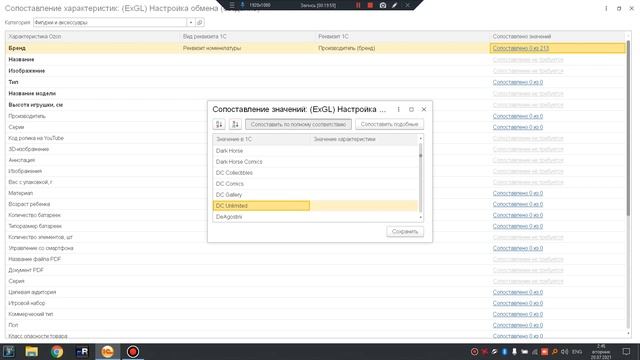Select DC Comics row in dialog
Viewport: 640px width, 360px height.
coord(315,184)
